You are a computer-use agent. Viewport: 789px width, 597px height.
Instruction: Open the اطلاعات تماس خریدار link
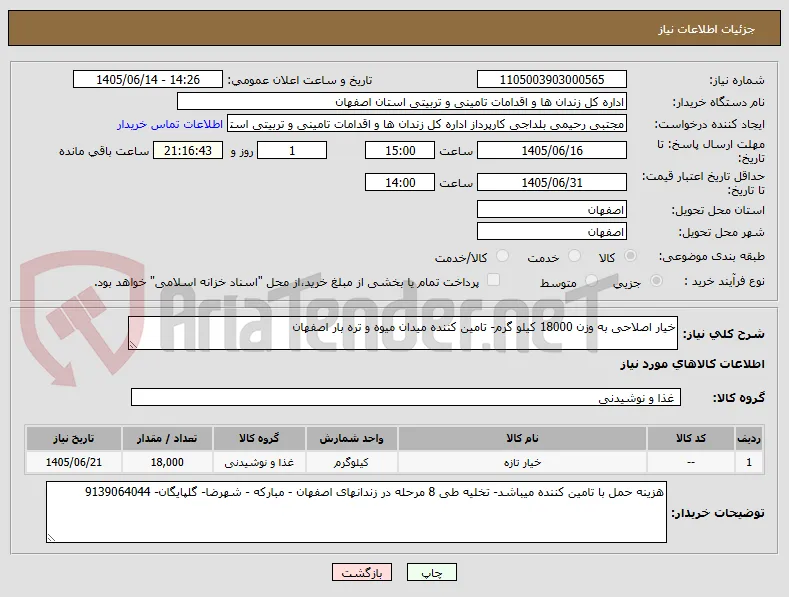pyautogui.click(x=170, y=124)
